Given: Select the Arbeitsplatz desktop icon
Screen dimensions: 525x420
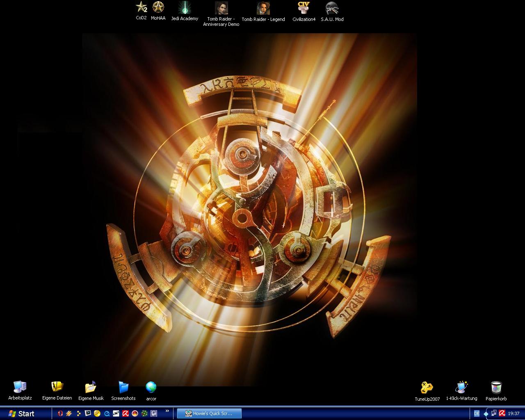Looking at the screenshot, I should [20, 390].
